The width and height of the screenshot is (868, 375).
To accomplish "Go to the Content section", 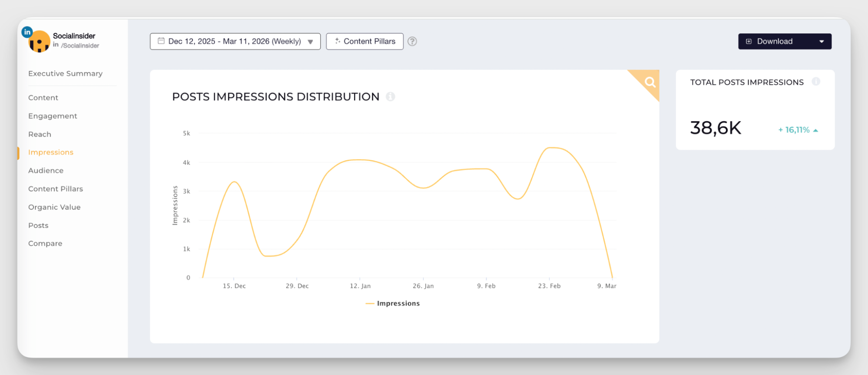I will (x=43, y=98).
